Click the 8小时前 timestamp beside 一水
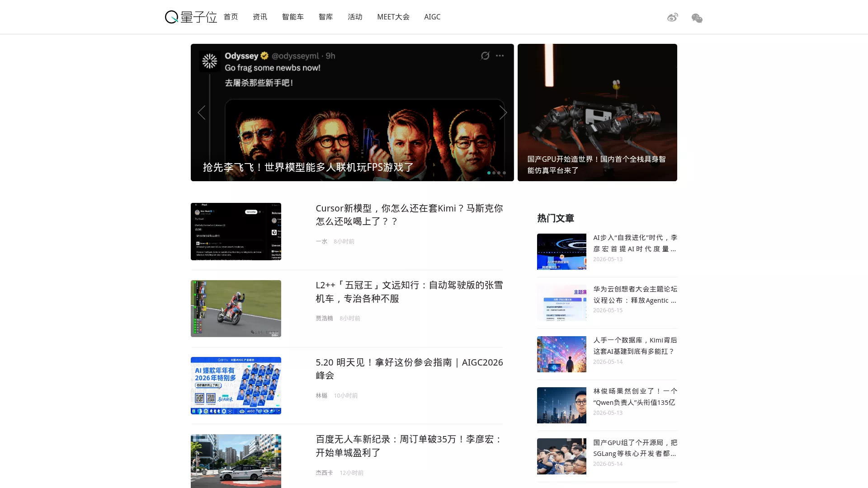868x488 pixels. (x=344, y=241)
